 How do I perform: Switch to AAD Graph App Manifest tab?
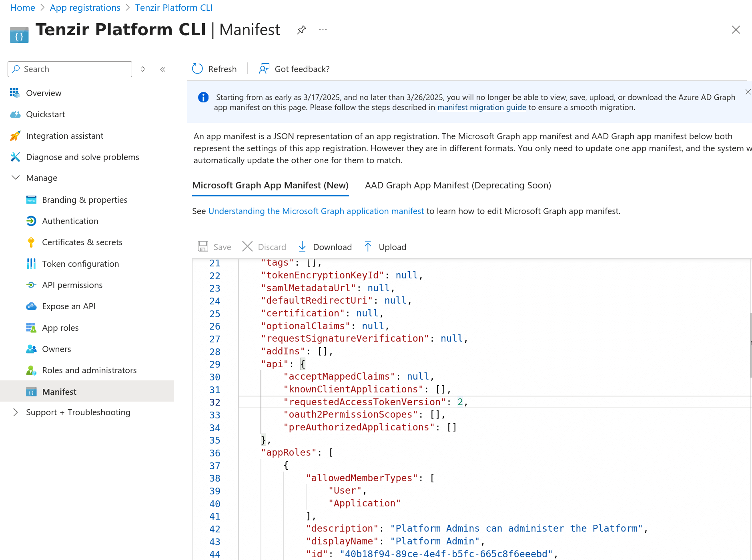point(458,185)
